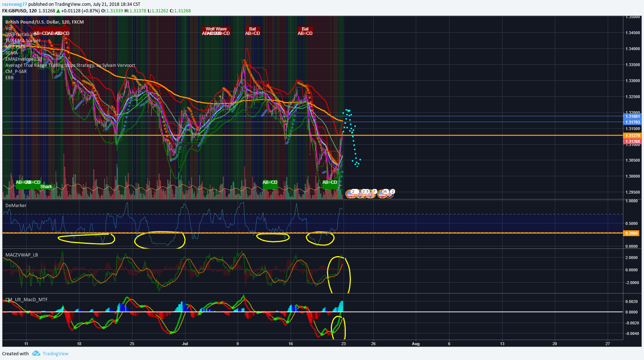Click the 18 date on time axis
644x360 pixels.
[79, 344]
